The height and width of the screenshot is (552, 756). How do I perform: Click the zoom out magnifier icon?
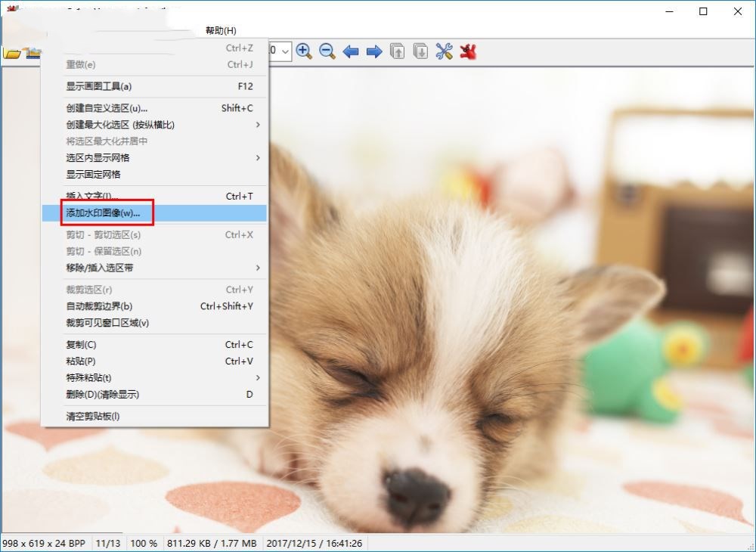coord(327,51)
